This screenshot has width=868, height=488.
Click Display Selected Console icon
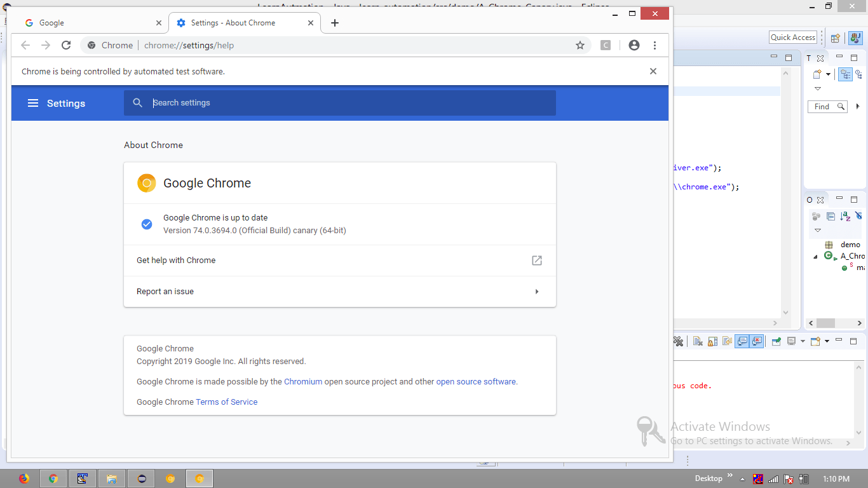[791, 341]
